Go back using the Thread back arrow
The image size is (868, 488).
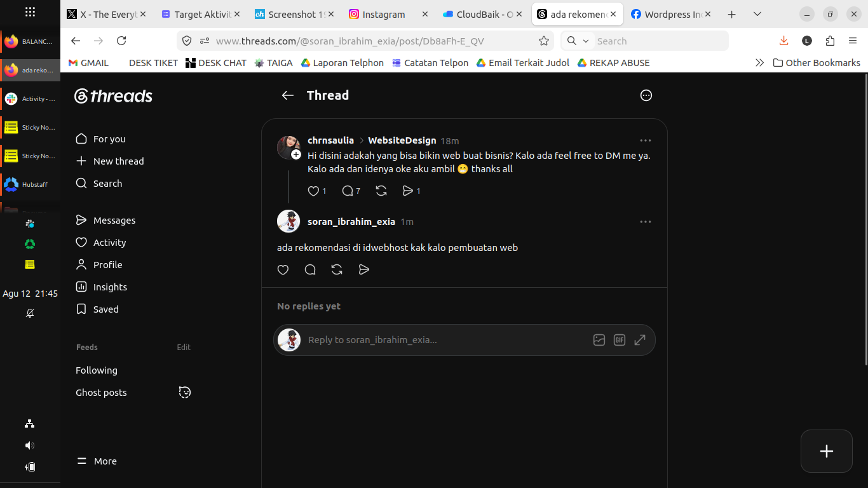(288, 95)
